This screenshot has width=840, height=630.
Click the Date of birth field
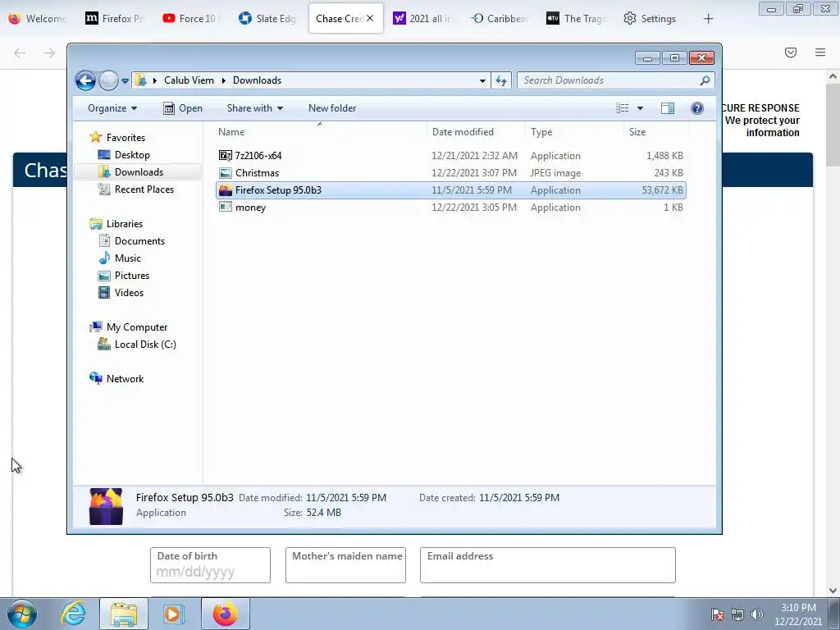210,565
